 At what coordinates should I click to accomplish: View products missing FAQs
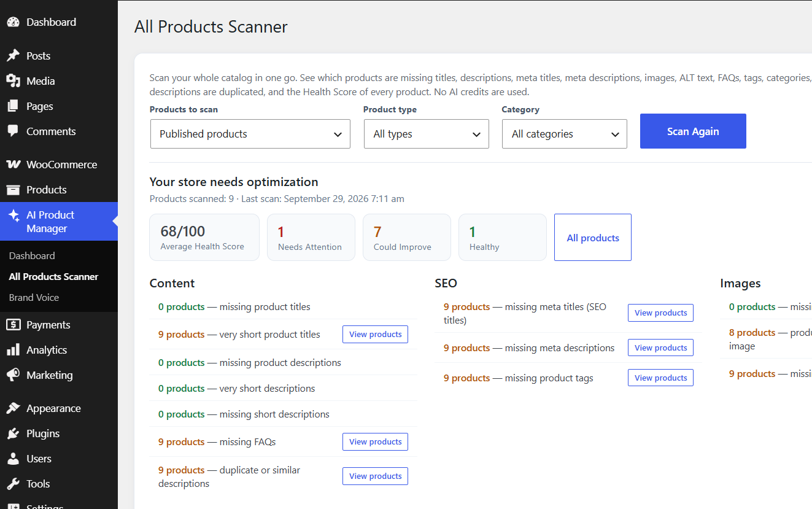[x=376, y=442]
